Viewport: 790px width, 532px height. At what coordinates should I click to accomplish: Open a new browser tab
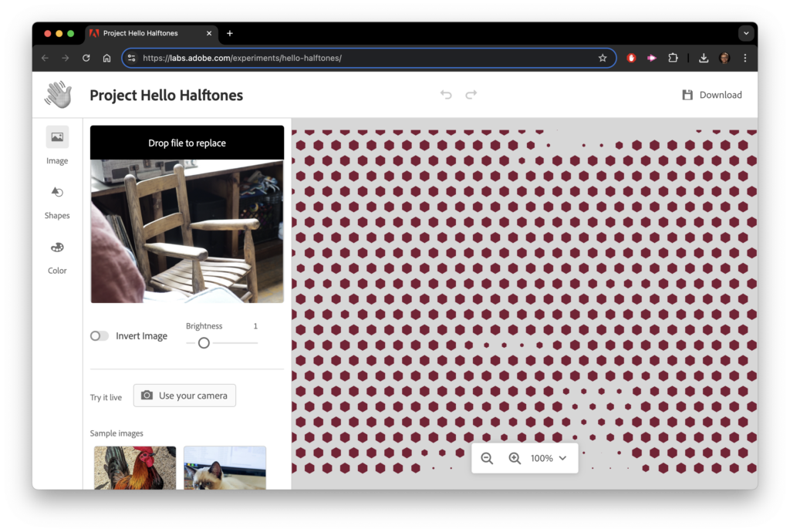coord(230,33)
